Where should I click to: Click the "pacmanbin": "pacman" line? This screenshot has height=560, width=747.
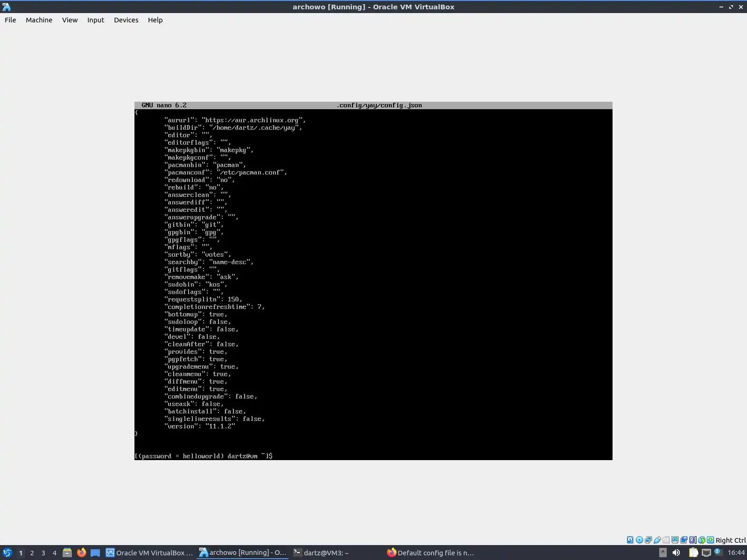pyautogui.click(x=205, y=165)
